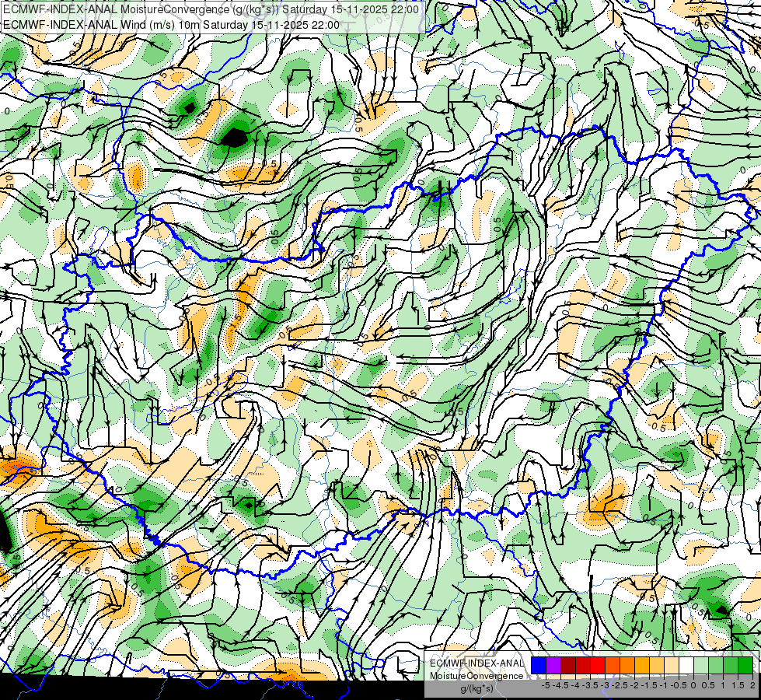Pick the bright red swatch for -3.5 to -3

598,665
